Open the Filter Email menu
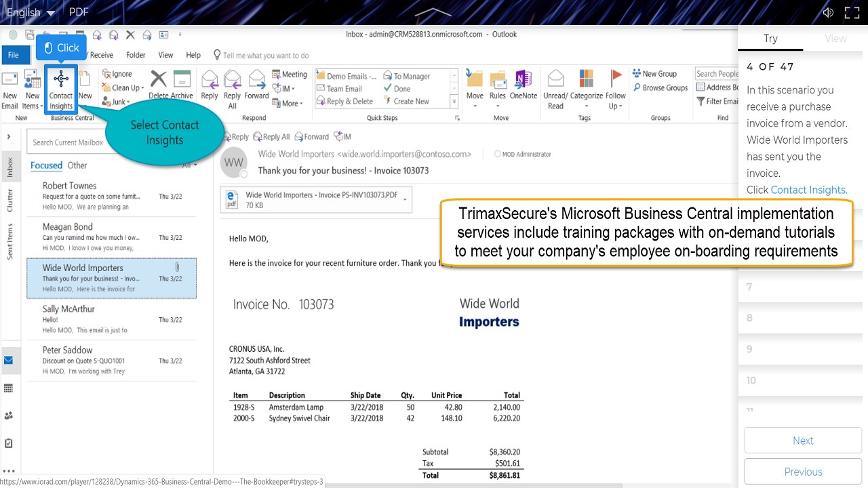Viewport: 868px width, 488px height. click(717, 101)
